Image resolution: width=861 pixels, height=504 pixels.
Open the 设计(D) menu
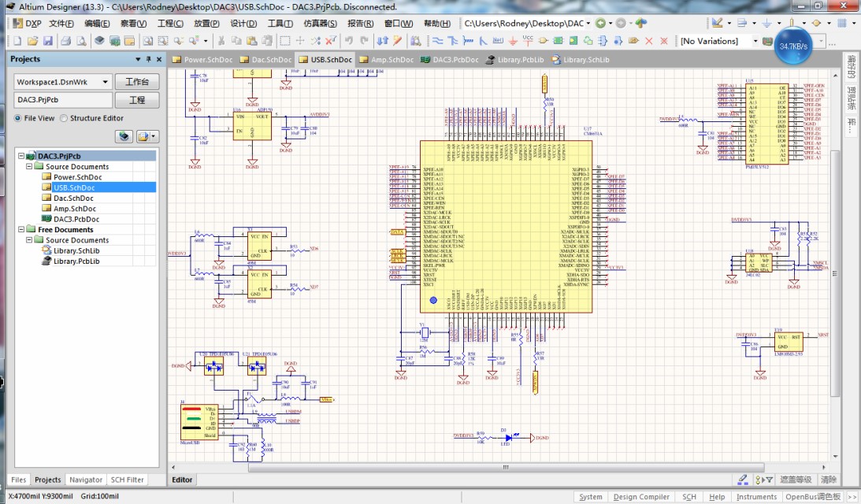(x=243, y=23)
